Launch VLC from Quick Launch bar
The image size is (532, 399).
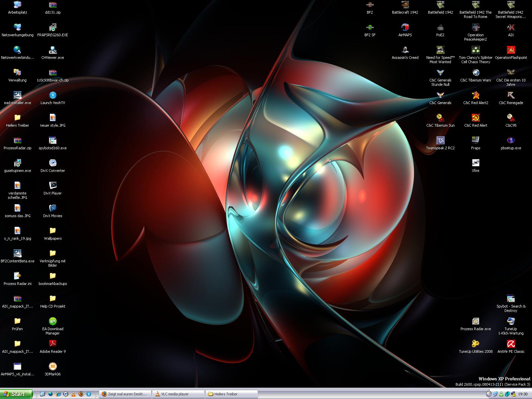(x=73, y=394)
